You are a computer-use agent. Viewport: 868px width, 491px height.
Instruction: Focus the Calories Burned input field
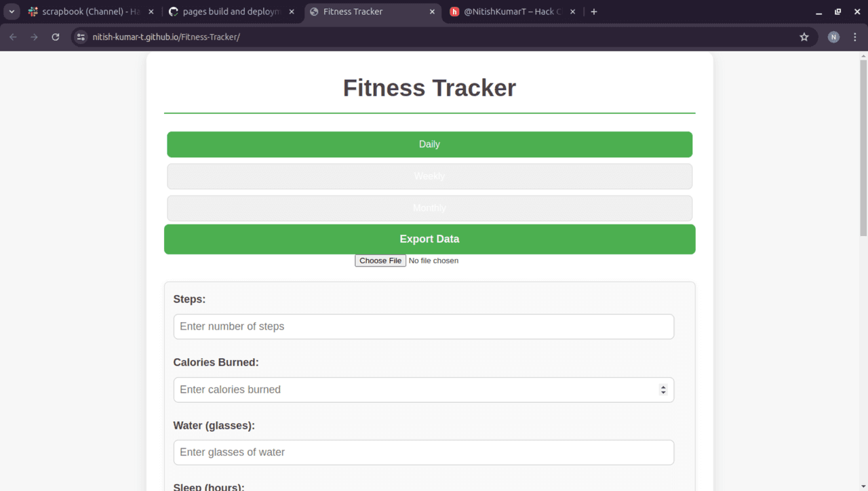(423, 389)
